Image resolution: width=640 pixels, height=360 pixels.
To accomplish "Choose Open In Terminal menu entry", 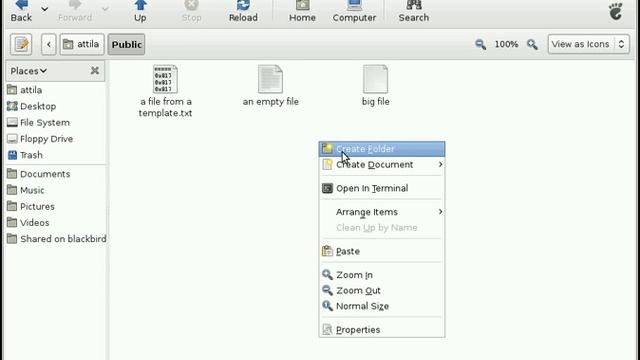I will (382, 188).
